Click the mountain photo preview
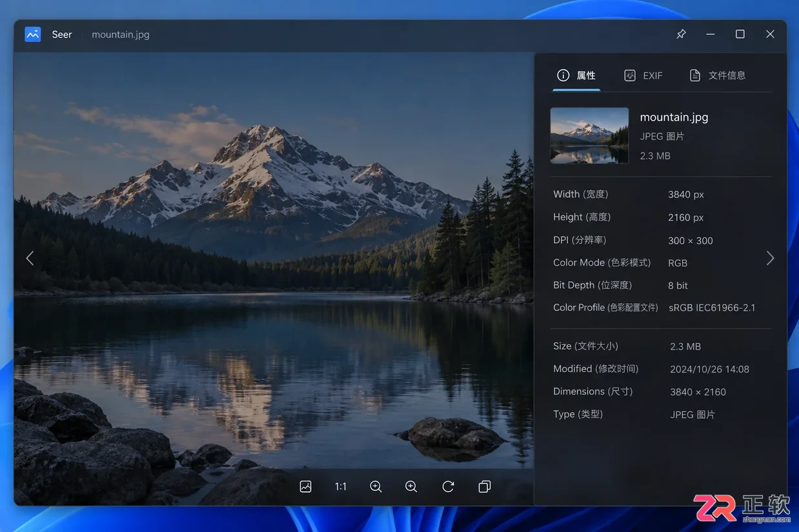Screen dimensions: 799x532 click(x=274, y=279)
